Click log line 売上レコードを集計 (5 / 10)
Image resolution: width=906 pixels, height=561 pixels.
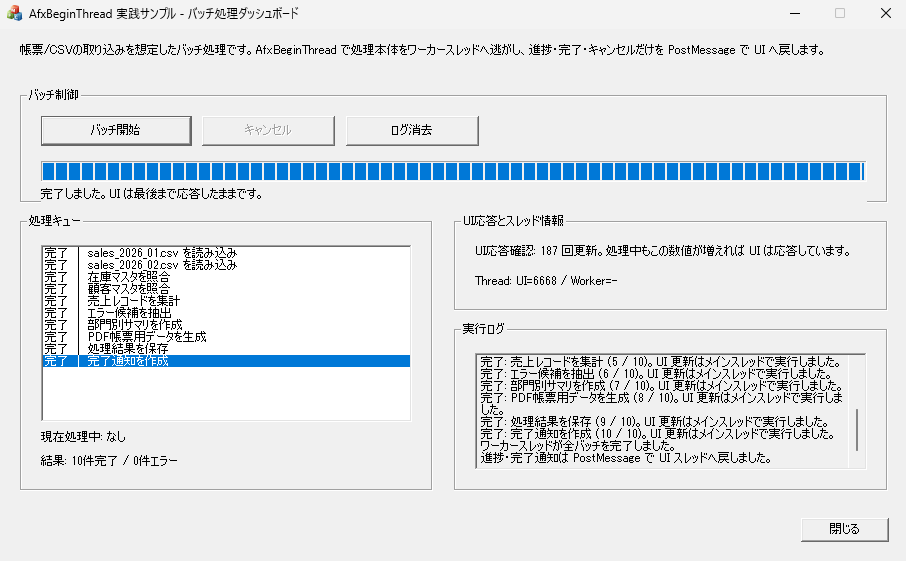point(660,362)
